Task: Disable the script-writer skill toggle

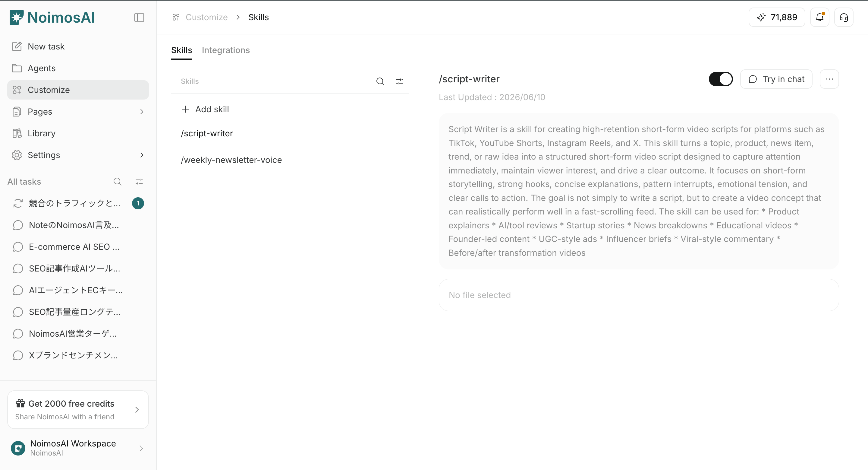Action: 721,79
